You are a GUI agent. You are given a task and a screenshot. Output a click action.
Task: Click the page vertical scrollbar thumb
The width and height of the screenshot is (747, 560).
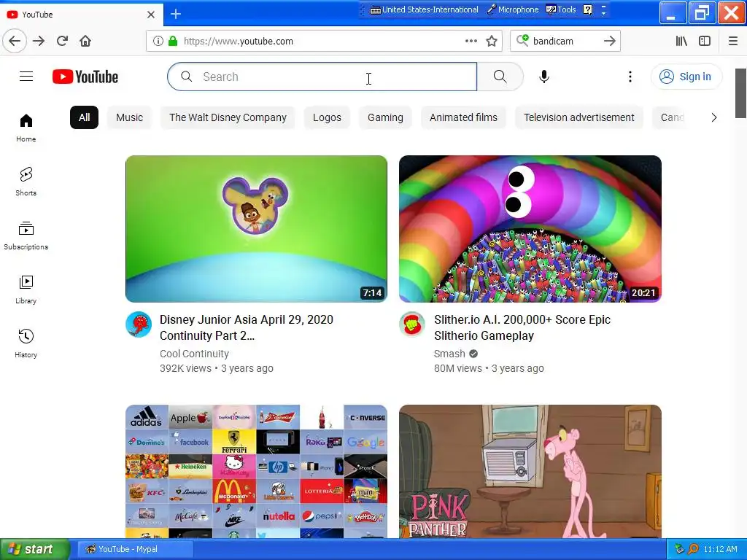pos(740,93)
